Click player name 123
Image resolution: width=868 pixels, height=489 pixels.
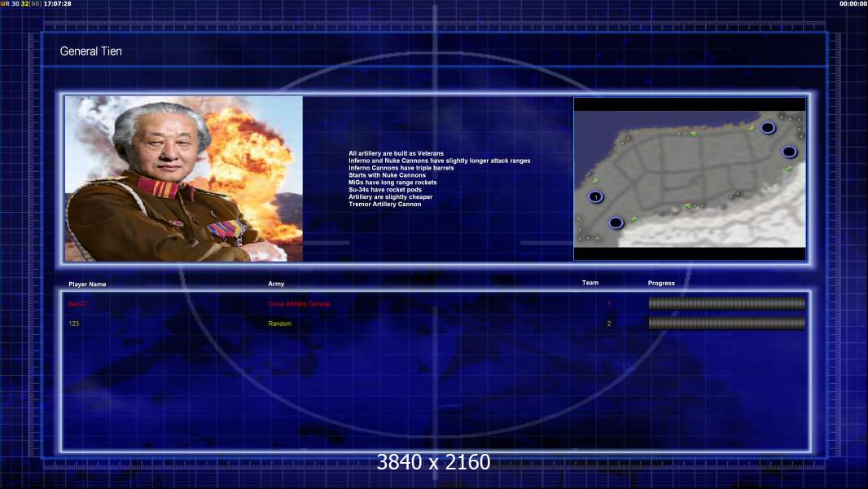pyautogui.click(x=73, y=324)
